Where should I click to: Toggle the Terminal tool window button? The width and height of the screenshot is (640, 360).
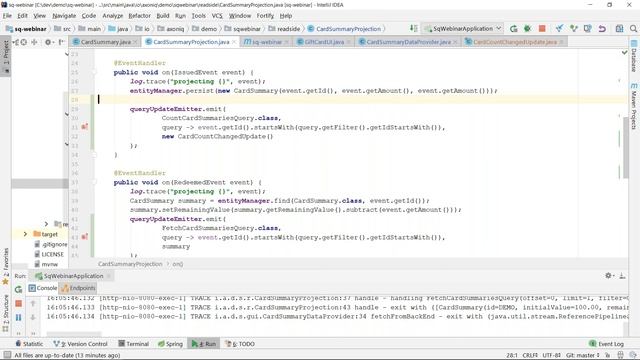pos(133,344)
